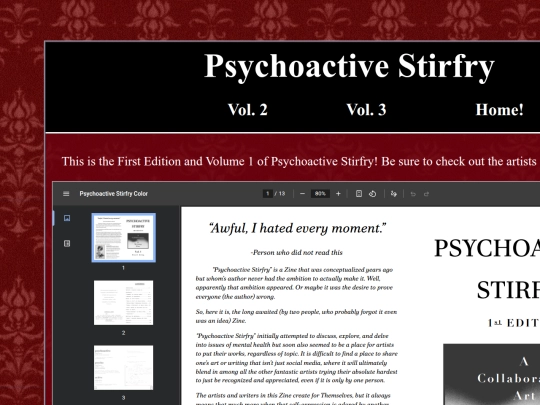Open the Vol. 3 page
The height and width of the screenshot is (405, 540).
coord(366,110)
